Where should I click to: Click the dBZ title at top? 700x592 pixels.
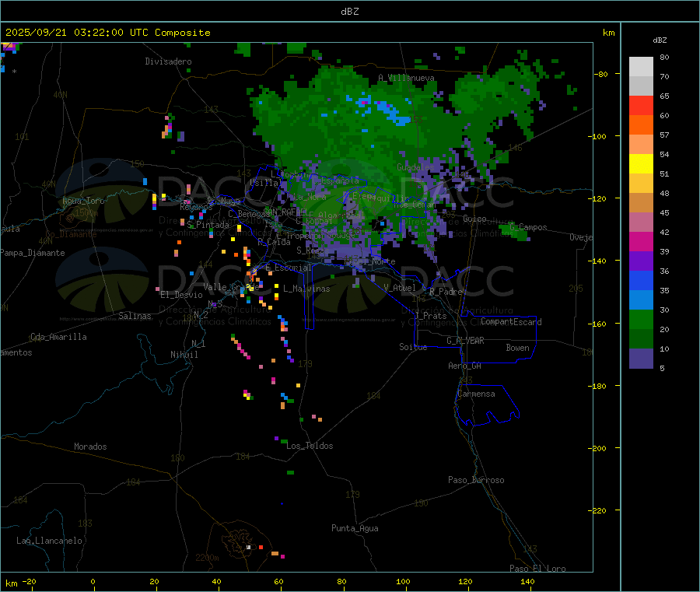pyautogui.click(x=349, y=12)
